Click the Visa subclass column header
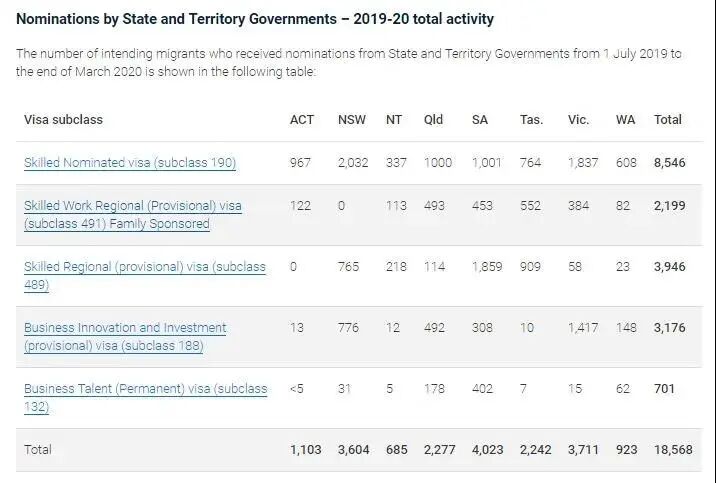 (x=64, y=120)
